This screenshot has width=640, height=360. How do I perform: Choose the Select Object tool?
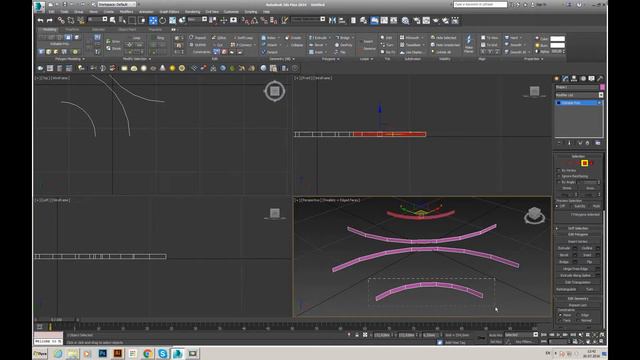click(x=113, y=20)
